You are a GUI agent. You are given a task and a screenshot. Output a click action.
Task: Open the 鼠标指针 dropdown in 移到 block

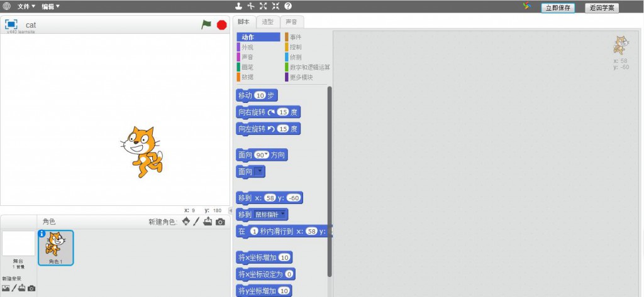(x=270, y=215)
